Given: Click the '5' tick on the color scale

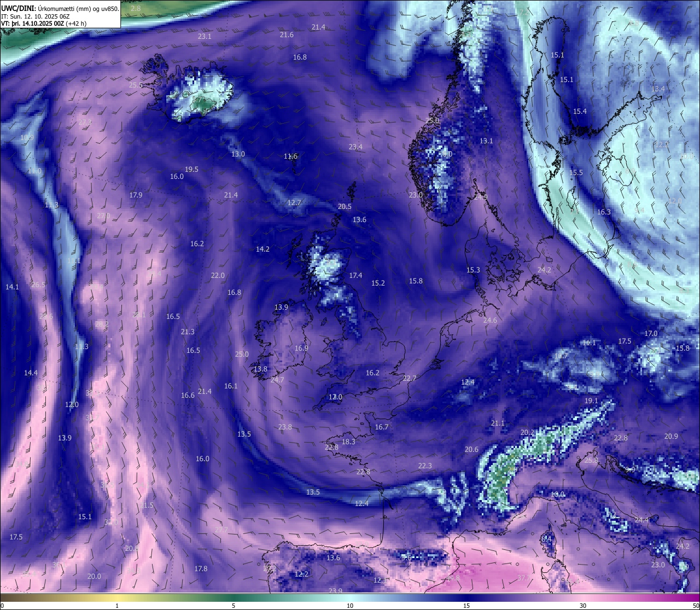Looking at the screenshot, I should [x=234, y=606].
